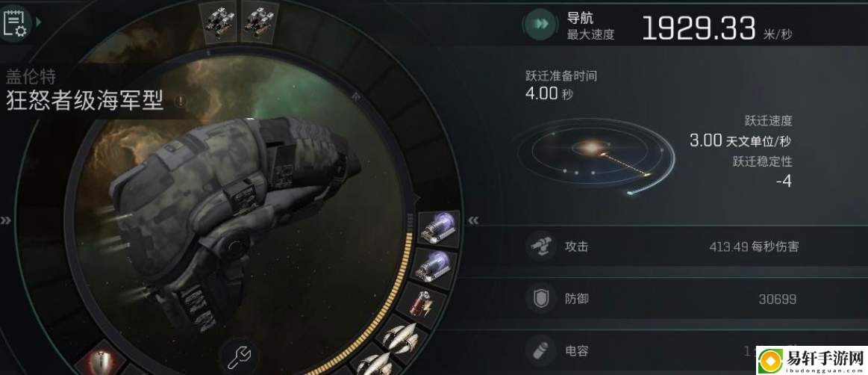Image resolution: width=868 pixels, height=375 pixels.
Task: Click the navigation fast-forward icon
Action: coord(540,25)
